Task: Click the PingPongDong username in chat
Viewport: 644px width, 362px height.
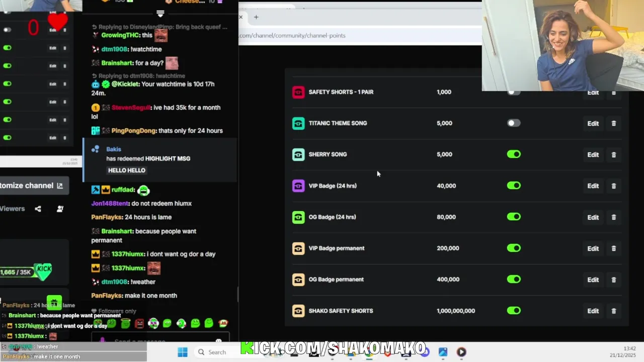Action: pyautogui.click(x=134, y=131)
